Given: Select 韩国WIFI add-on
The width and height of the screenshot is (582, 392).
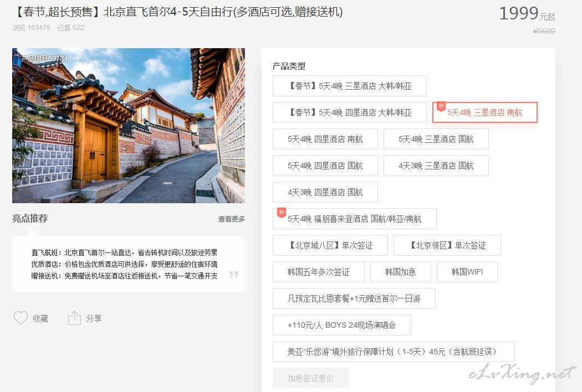Looking at the screenshot, I should pos(467,272).
